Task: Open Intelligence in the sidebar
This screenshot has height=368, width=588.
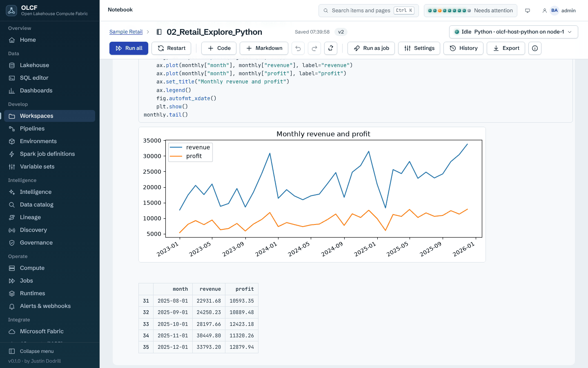Action: click(49, 192)
